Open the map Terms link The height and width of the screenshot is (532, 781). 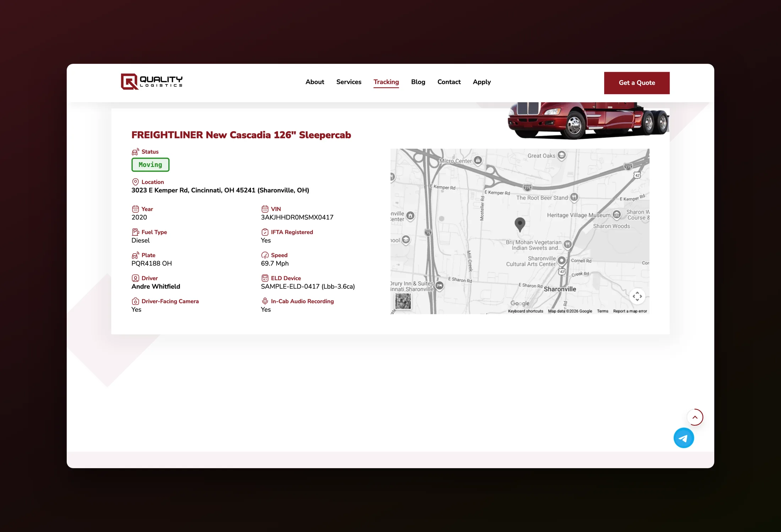(x=602, y=311)
